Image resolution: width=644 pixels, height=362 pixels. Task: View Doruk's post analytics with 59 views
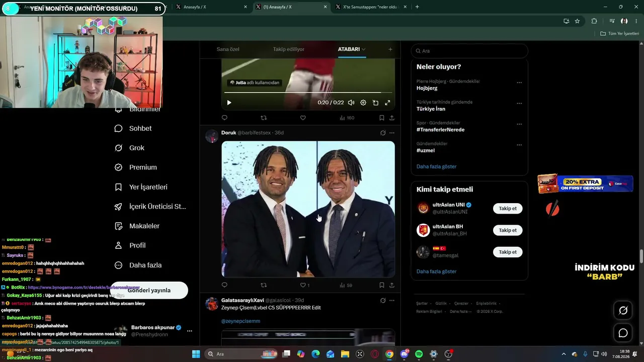[346, 285]
